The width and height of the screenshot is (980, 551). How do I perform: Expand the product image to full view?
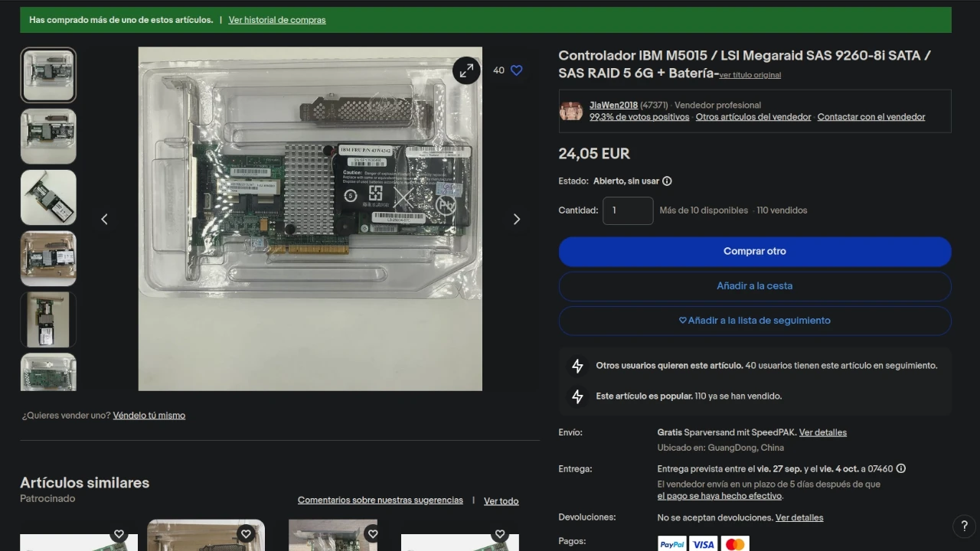(466, 70)
